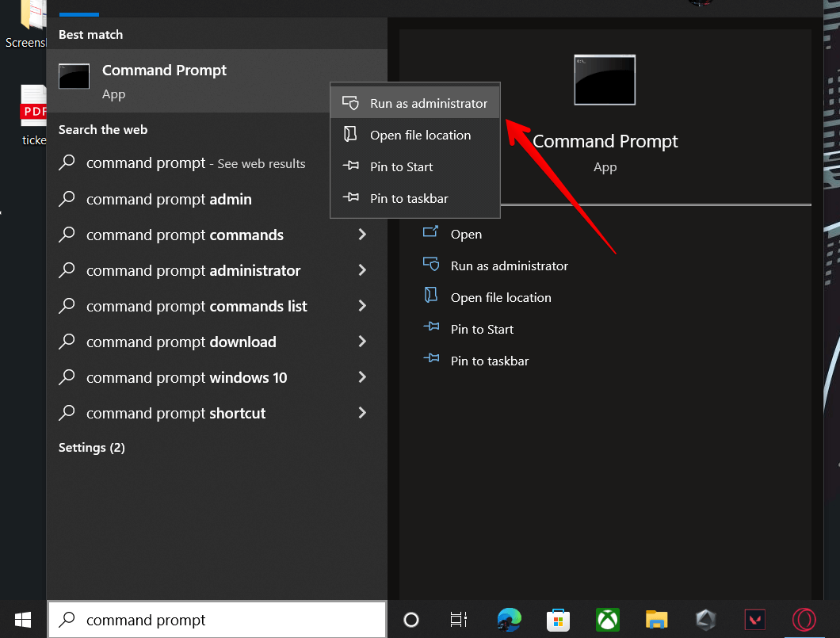The width and height of the screenshot is (840, 638).
Task: Click the search icon beside 'command prompt windows 10'
Action: tap(67, 377)
